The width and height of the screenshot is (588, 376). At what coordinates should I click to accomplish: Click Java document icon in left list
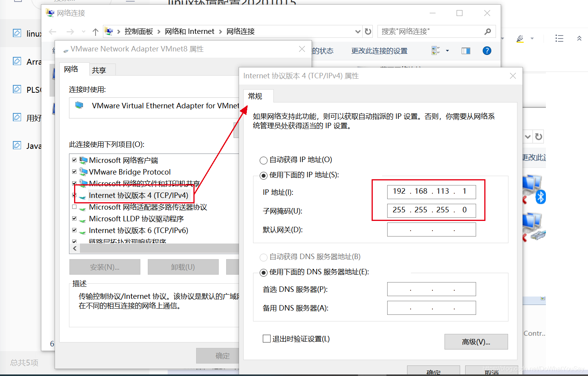click(17, 145)
